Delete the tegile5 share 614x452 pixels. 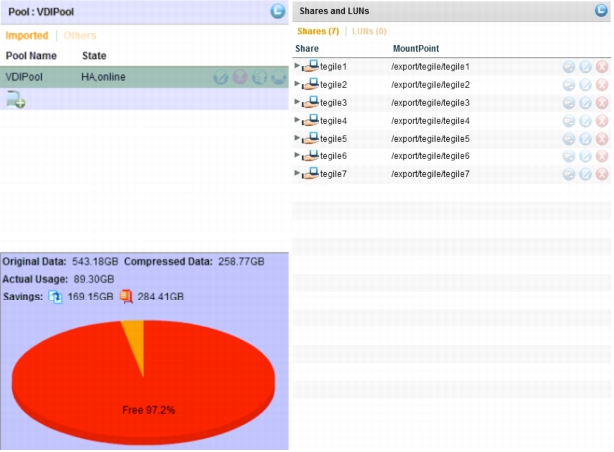tap(602, 139)
